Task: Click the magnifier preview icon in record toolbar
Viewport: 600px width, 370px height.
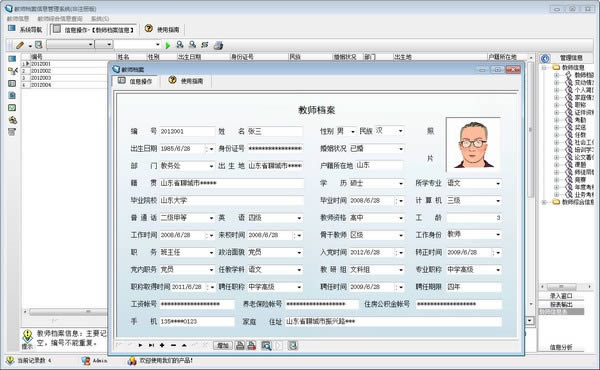Action: click(266, 346)
